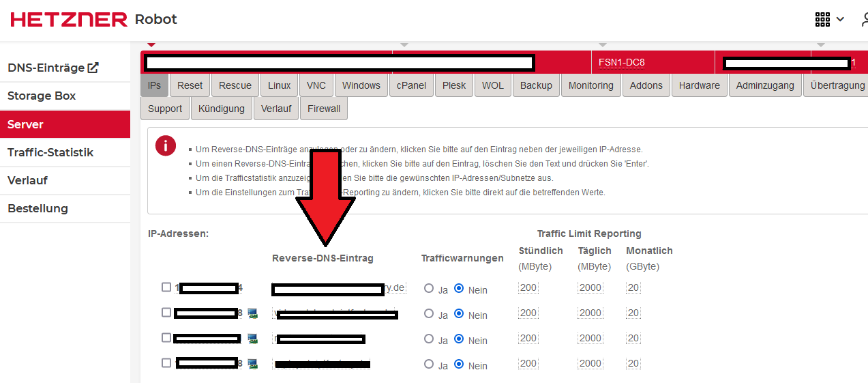868x383 pixels.
Task: Select 'Nein' radio in the last IP row
Action: [x=459, y=365]
